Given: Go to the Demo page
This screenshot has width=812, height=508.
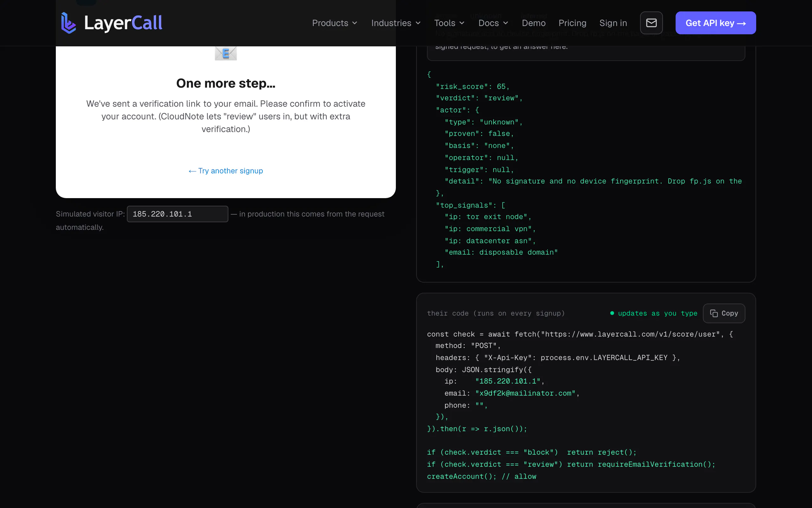Looking at the screenshot, I should pyautogui.click(x=534, y=23).
